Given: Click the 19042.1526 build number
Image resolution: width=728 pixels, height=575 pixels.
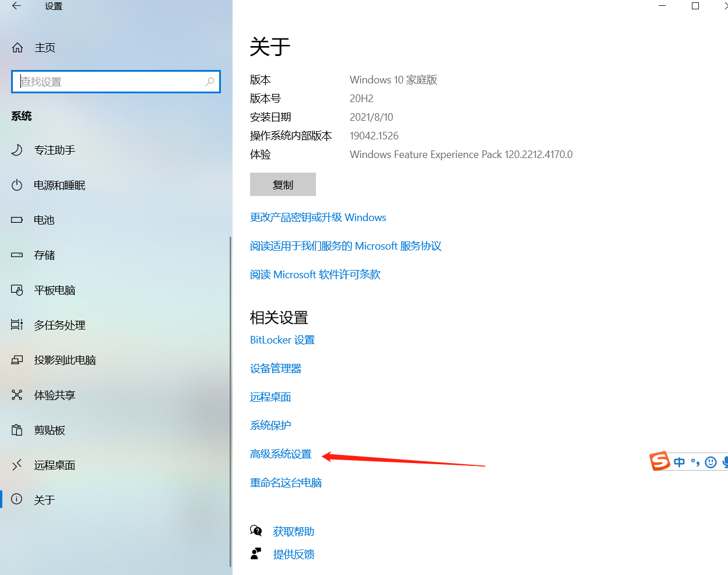Looking at the screenshot, I should pyautogui.click(x=374, y=135).
